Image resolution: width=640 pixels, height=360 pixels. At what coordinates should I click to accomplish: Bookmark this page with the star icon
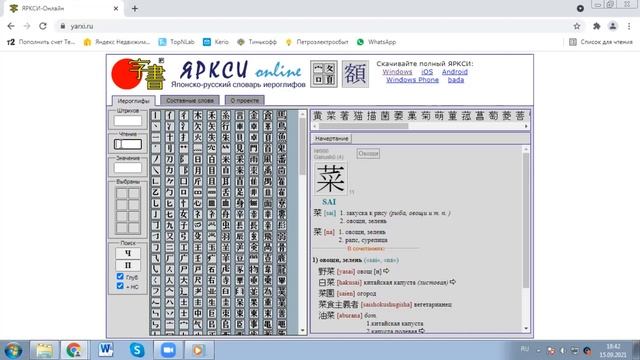(577, 26)
